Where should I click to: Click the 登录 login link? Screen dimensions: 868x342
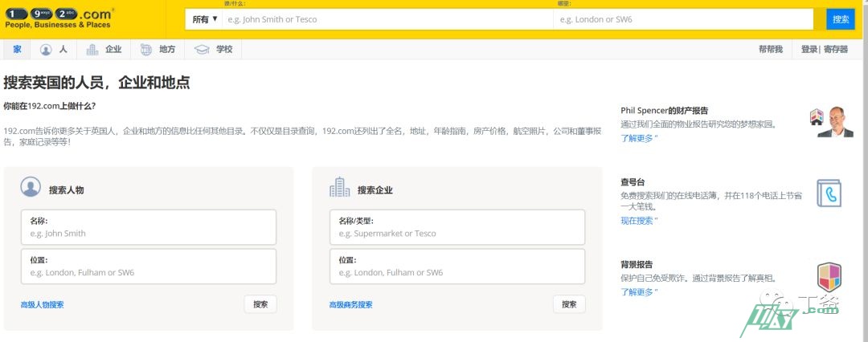(809, 49)
